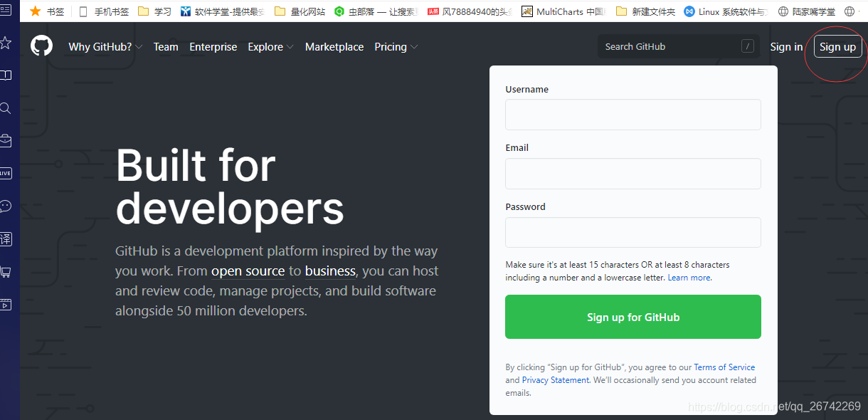Focus the Search GitHub field
Image resolution: width=868 pixels, height=420 pixels.
tap(679, 46)
